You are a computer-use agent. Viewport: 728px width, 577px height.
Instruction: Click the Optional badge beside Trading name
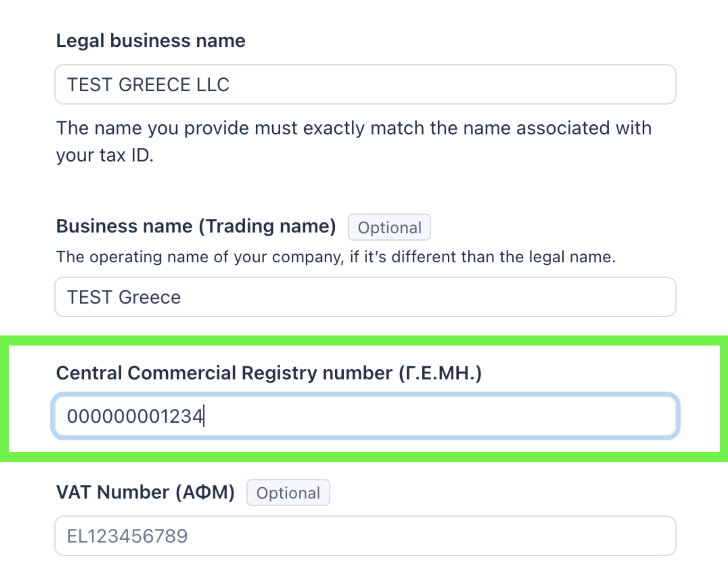click(x=389, y=228)
